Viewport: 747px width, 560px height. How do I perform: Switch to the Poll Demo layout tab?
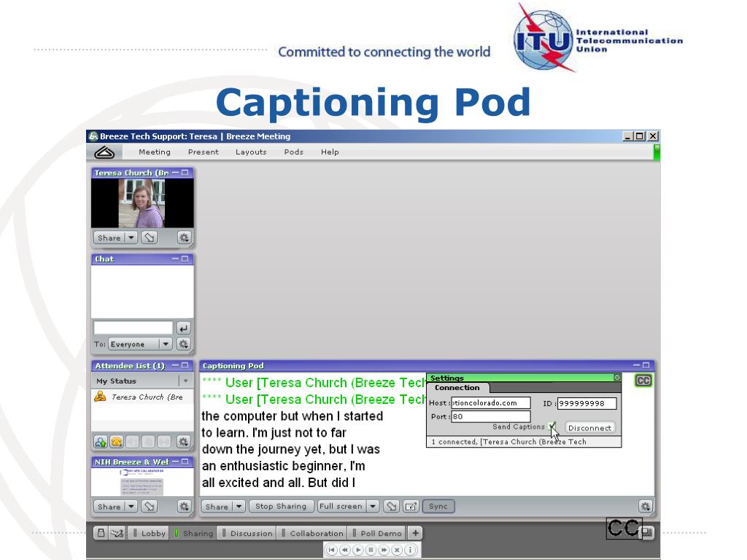tap(377, 533)
